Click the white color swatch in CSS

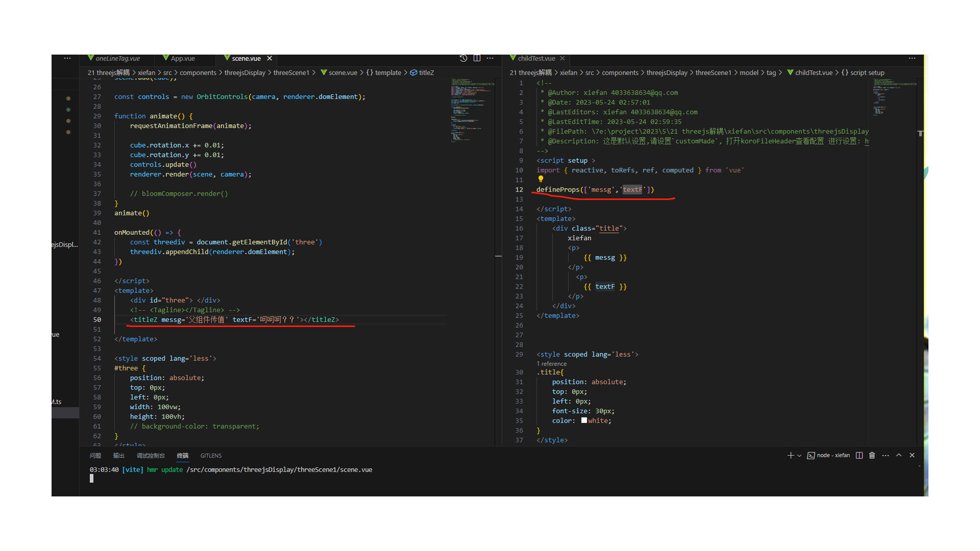584,420
